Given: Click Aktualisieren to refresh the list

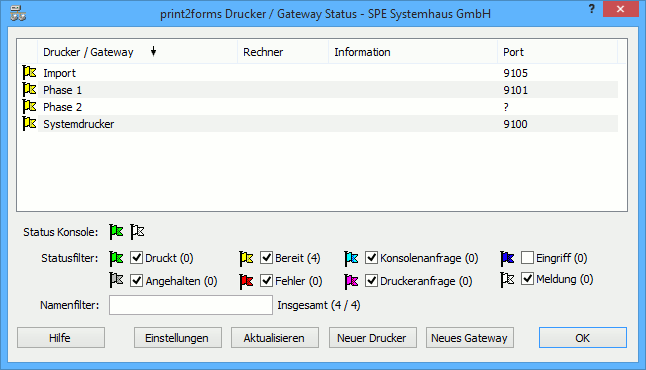Looking at the screenshot, I should [275, 338].
